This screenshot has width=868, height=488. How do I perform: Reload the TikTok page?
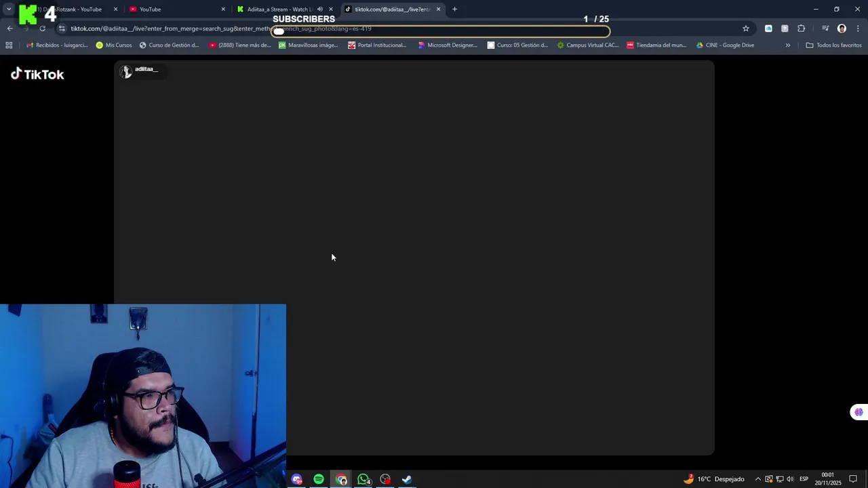click(x=42, y=28)
